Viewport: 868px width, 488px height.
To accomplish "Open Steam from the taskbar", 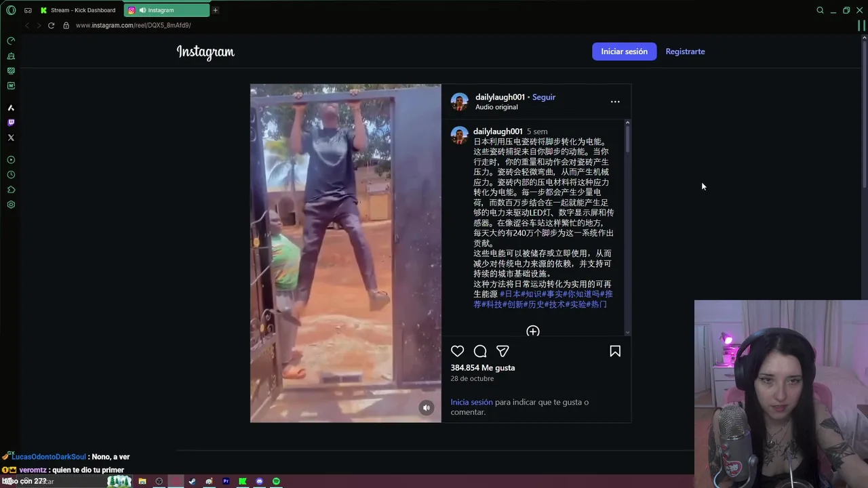I will point(193,481).
